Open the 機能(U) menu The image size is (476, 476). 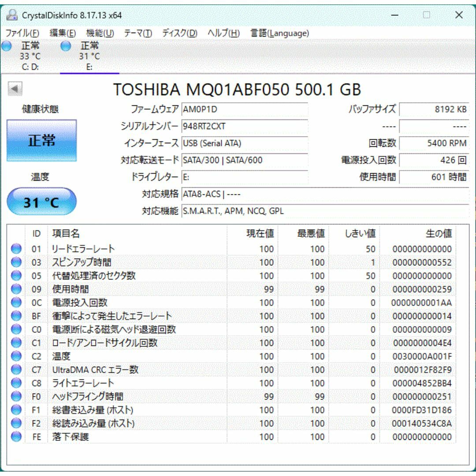click(x=100, y=33)
